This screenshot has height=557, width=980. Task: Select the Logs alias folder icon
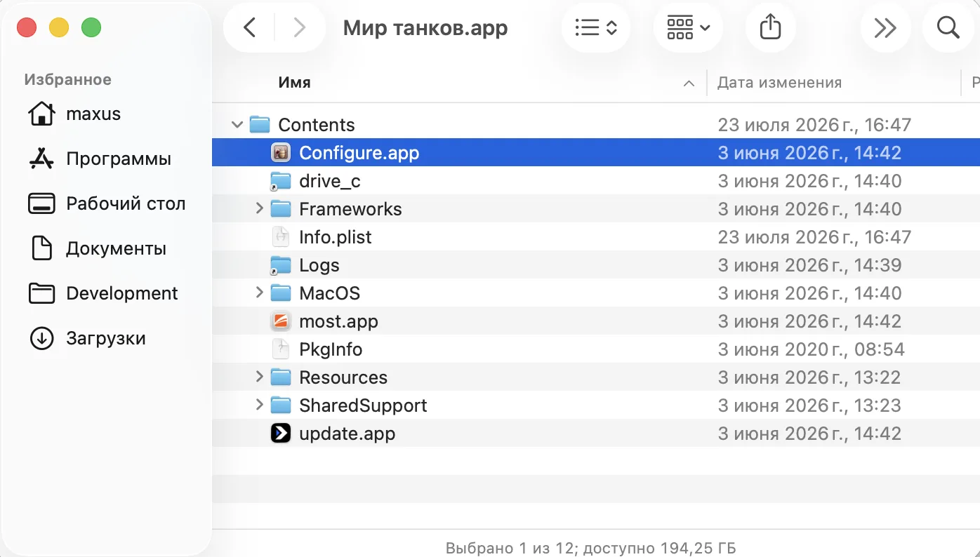[281, 265]
